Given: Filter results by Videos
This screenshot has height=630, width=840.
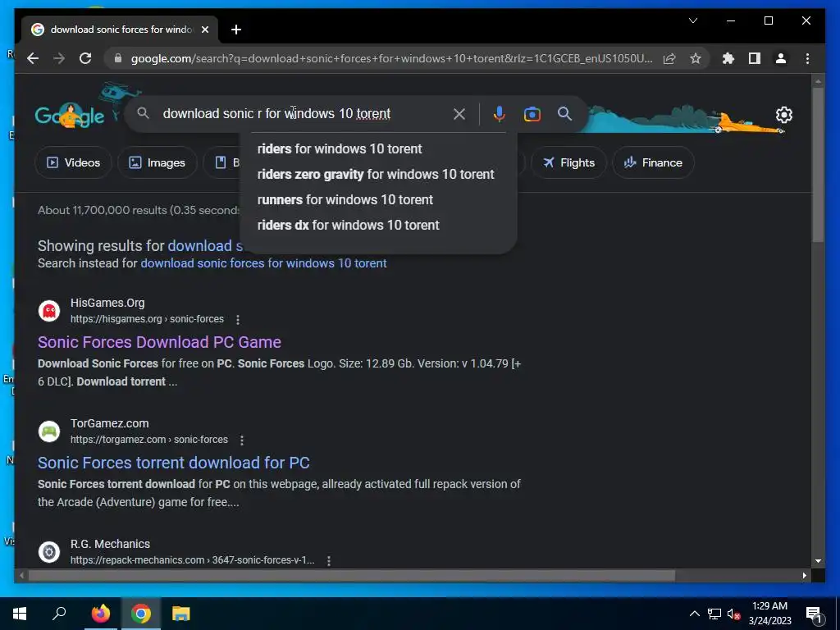Looking at the screenshot, I should 73,162.
